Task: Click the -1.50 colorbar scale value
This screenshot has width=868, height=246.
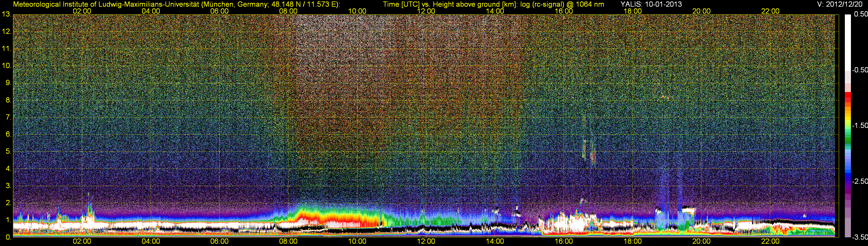Action: [860, 125]
